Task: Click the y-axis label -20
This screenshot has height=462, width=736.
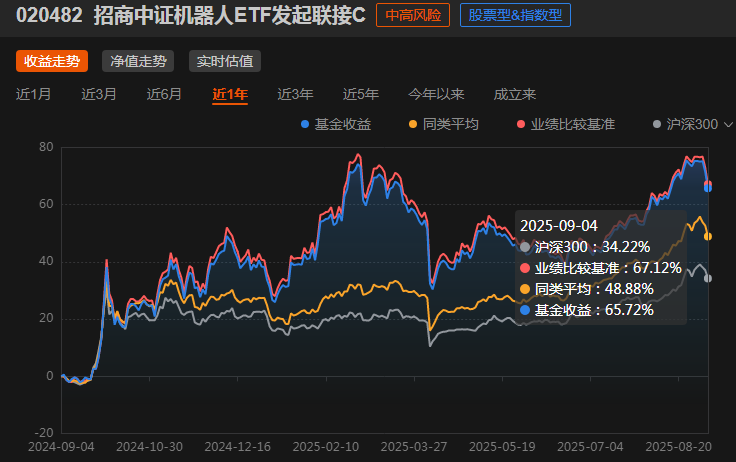Action: (x=44, y=432)
